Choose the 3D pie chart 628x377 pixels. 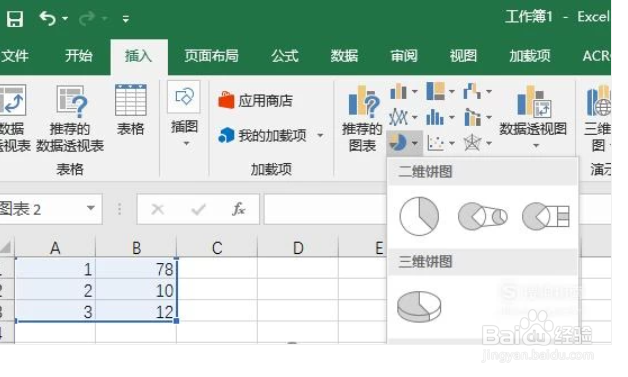coord(419,306)
